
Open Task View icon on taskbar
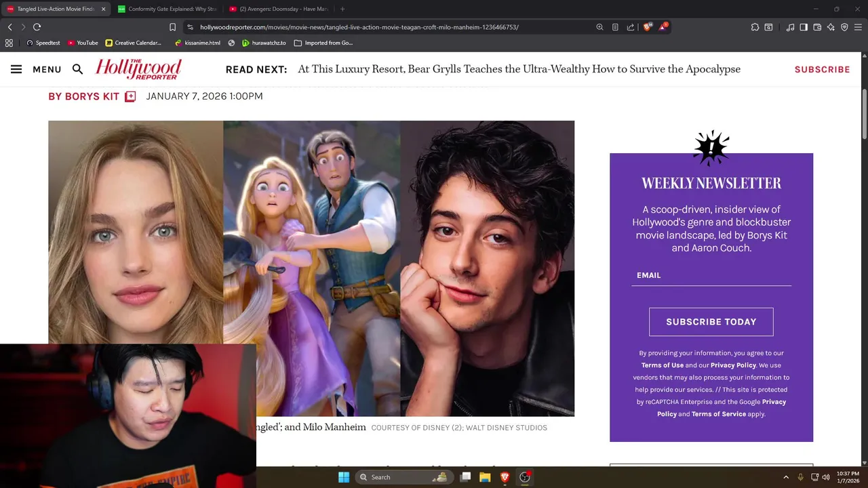point(465,477)
